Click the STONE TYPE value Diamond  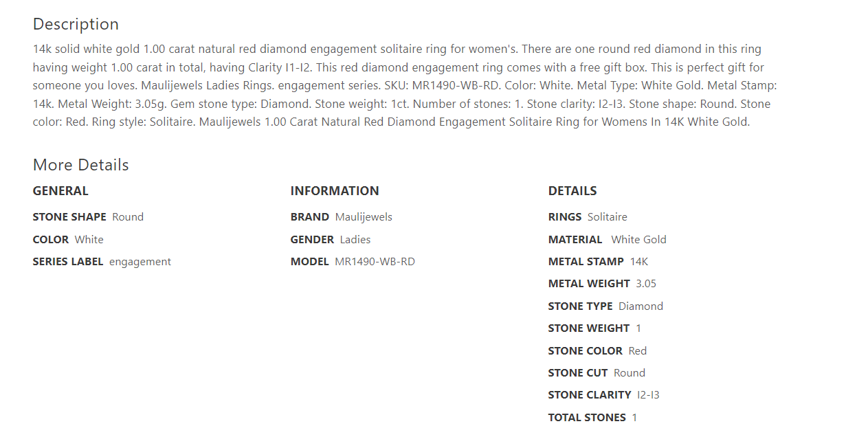(x=641, y=306)
